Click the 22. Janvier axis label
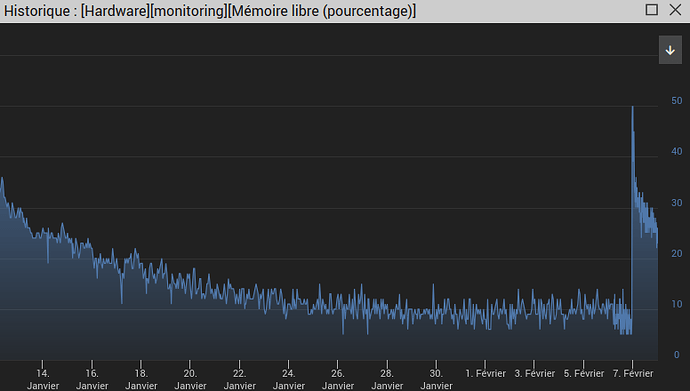Viewport: 690px width, 391px height. pyautogui.click(x=239, y=379)
